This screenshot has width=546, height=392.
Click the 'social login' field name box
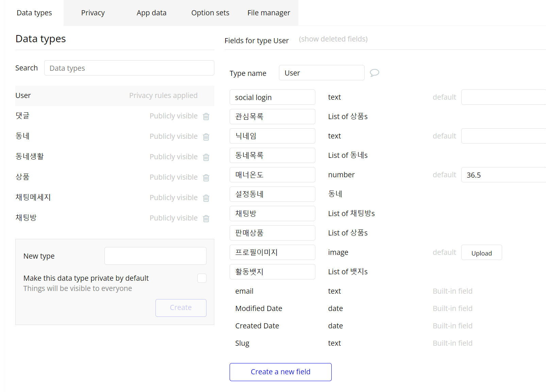[x=272, y=97]
